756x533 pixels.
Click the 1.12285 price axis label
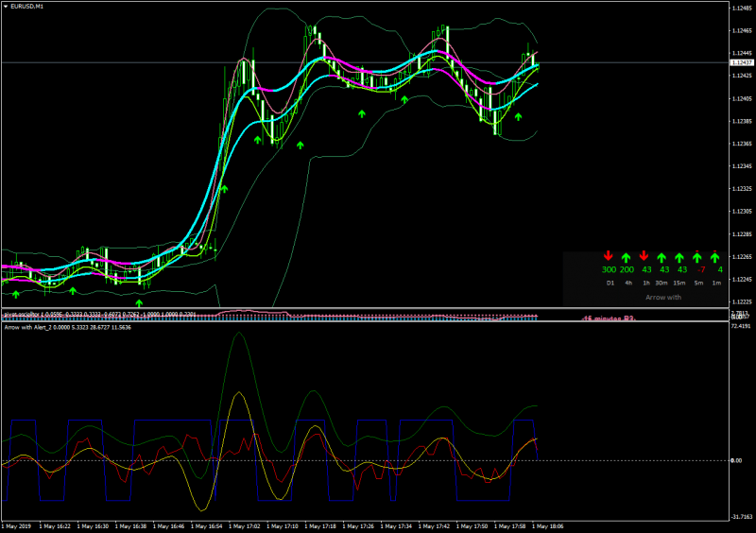click(742, 234)
